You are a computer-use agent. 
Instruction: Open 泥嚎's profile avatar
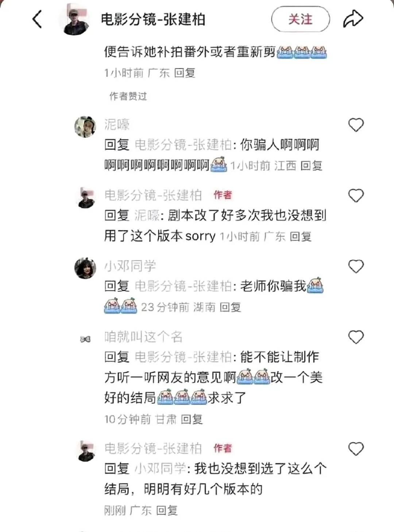[x=85, y=127]
